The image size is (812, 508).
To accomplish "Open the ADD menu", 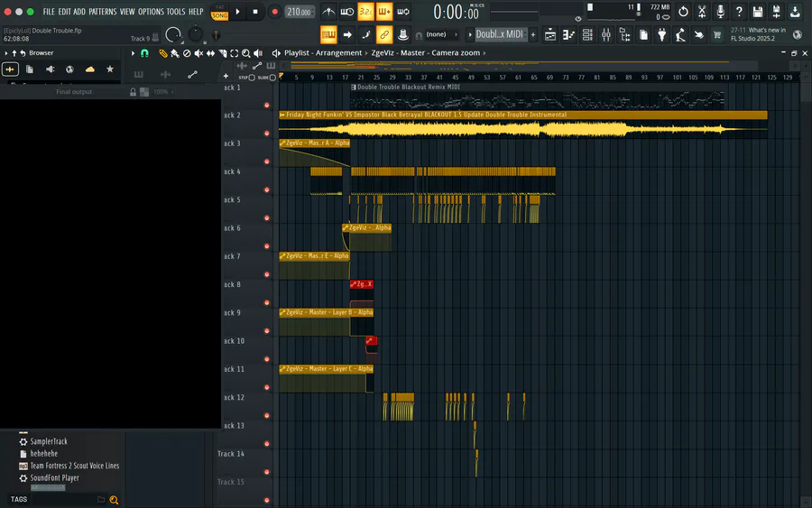I will point(79,12).
